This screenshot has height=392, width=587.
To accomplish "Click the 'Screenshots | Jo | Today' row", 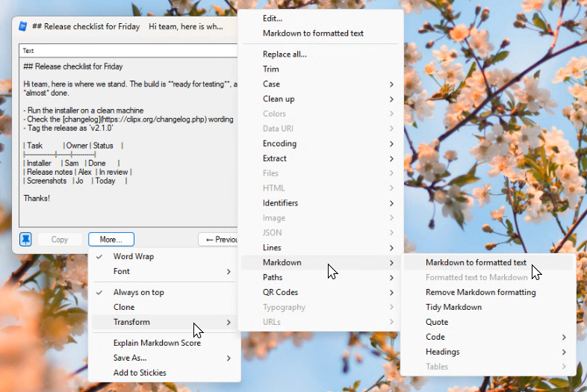I will [75, 181].
